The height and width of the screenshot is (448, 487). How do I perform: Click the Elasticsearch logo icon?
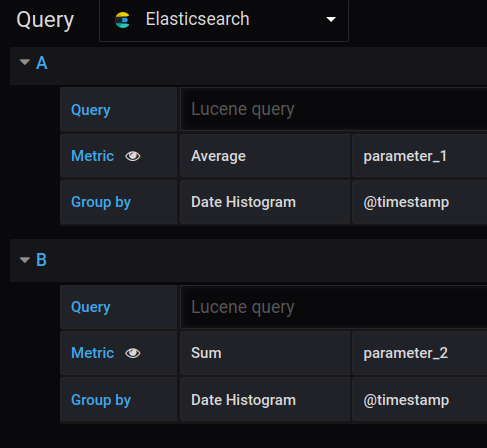[122, 20]
